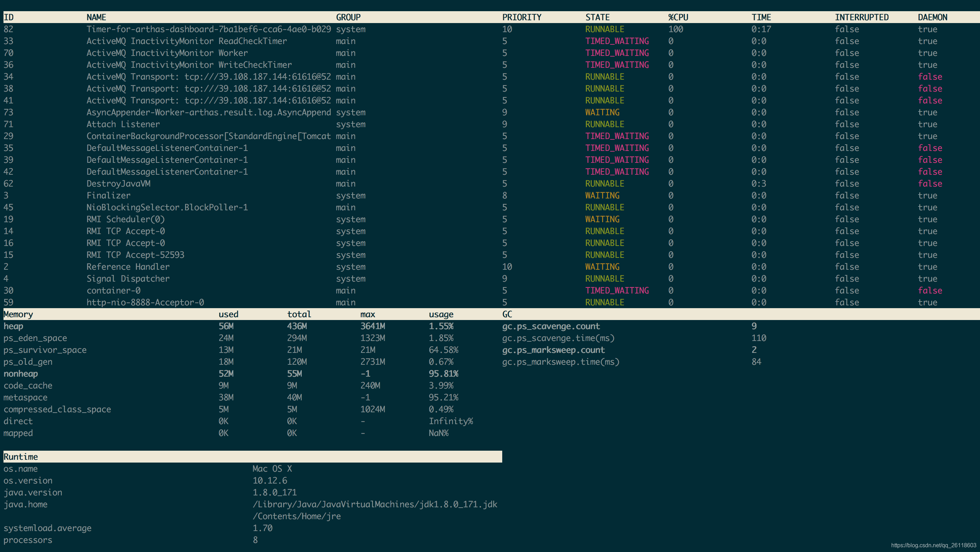Screen dimensions: 980x552
Task: Select the container-0 thread name
Action: 114,290
